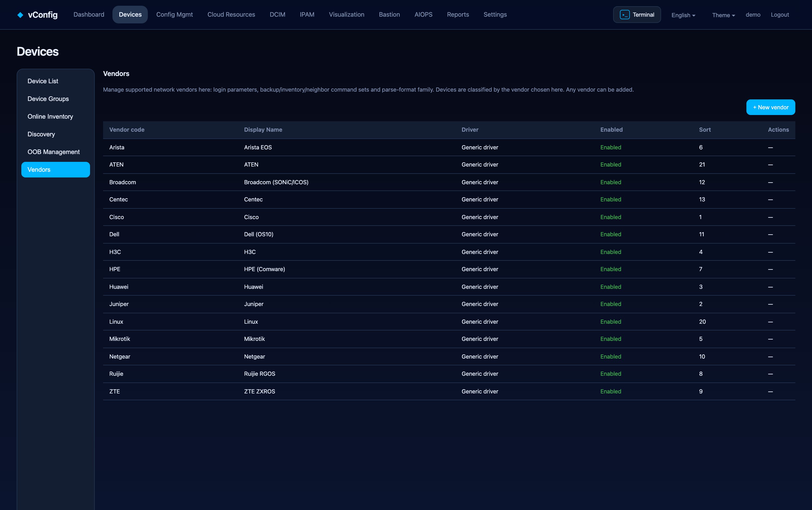Open Online Inventory in sidebar
The height and width of the screenshot is (510, 812).
pos(56,117)
